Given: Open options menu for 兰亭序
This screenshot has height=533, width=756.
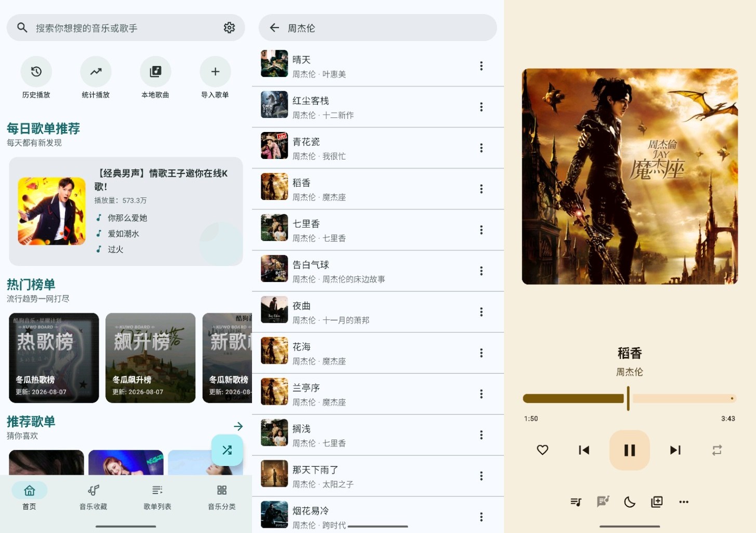Looking at the screenshot, I should coord(481,394).
